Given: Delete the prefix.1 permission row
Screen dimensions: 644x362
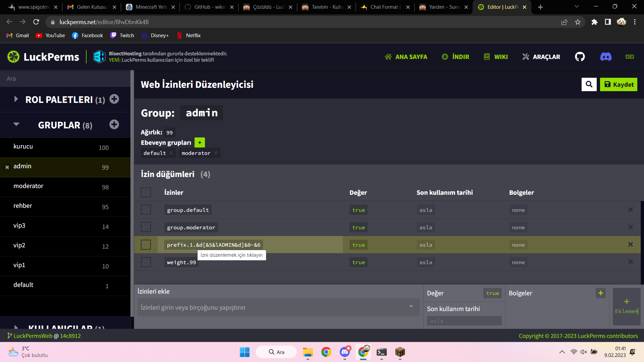Looking at the screenshot, I should tap(631, 244).
